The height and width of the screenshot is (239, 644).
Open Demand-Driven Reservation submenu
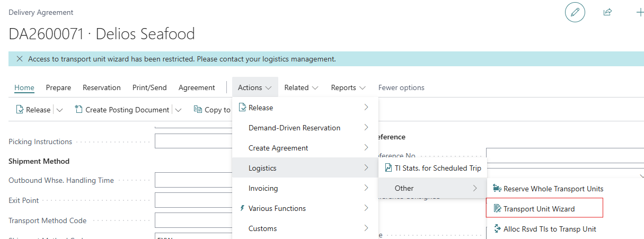point(305,128)
